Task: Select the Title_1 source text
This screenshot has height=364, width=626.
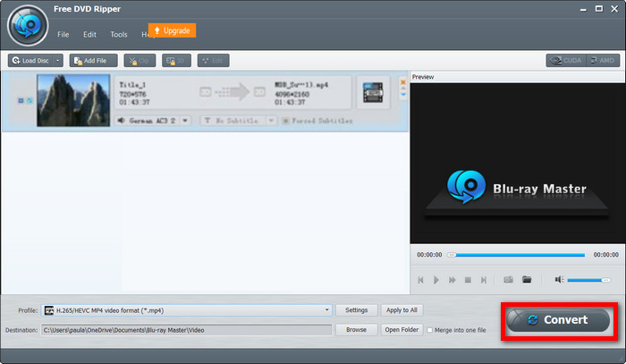Action: (x=132, y=85)
